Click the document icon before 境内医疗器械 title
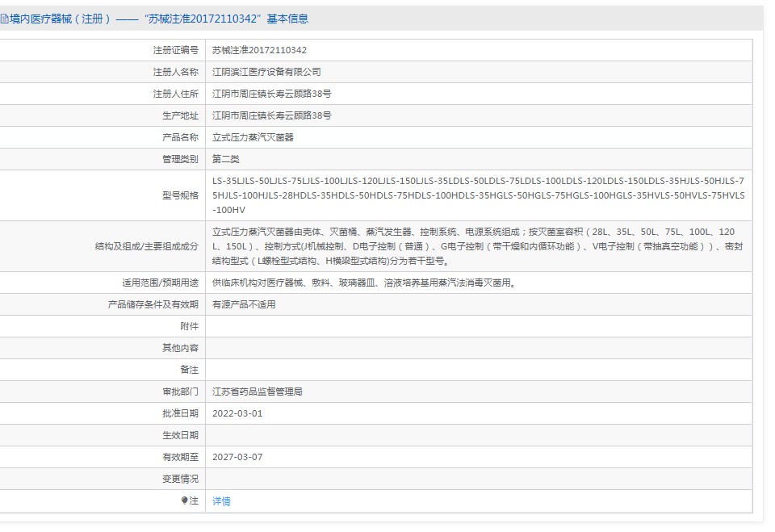The width and height of the screenshot is (775, 532). (4, 19)
